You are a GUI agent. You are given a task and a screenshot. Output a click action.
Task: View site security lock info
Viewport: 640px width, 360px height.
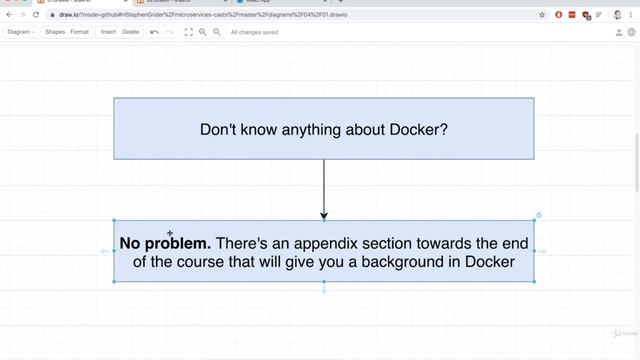point(52,15)
